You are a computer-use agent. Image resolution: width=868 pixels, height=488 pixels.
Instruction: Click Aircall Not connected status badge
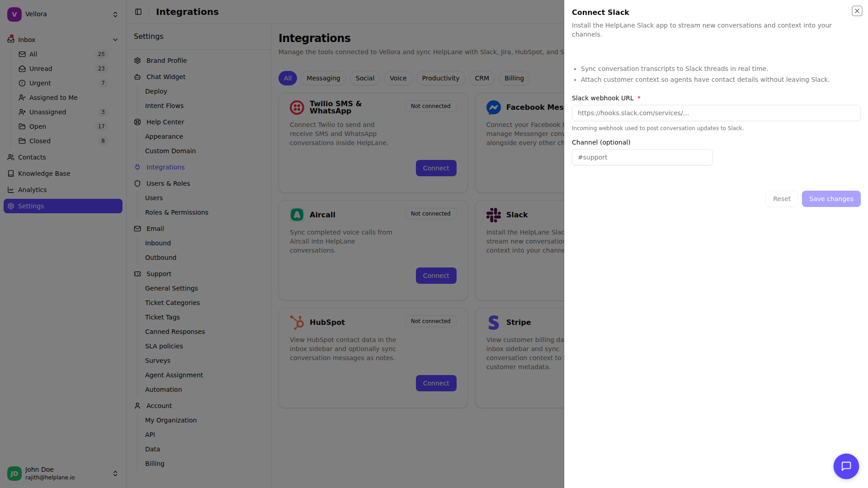[431, 214]
